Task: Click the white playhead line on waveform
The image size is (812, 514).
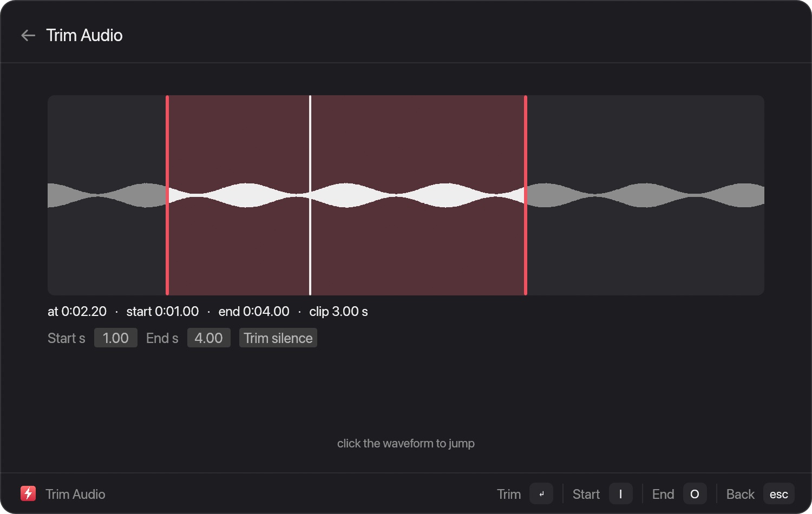Action: [x=310, y=195]
